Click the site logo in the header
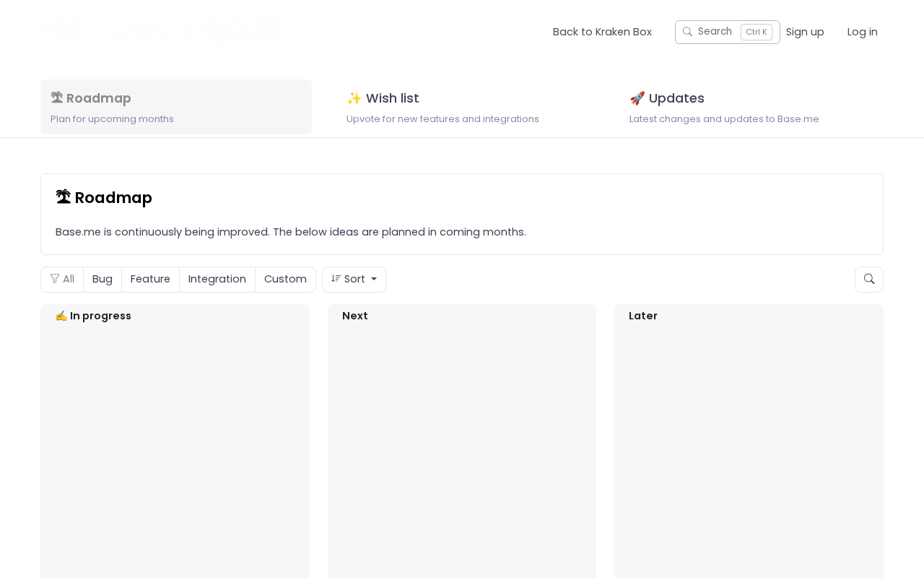 click(163, 31)
